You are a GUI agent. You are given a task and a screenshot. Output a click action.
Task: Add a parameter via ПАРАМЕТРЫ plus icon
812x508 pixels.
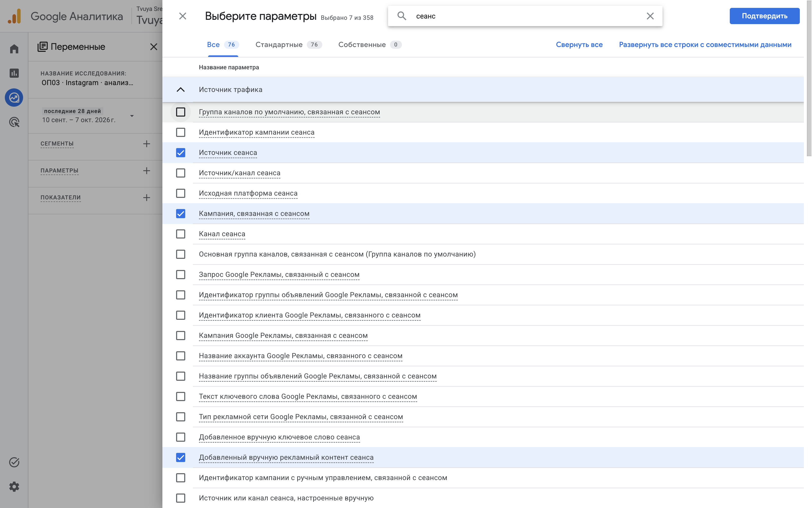point(146,171)
